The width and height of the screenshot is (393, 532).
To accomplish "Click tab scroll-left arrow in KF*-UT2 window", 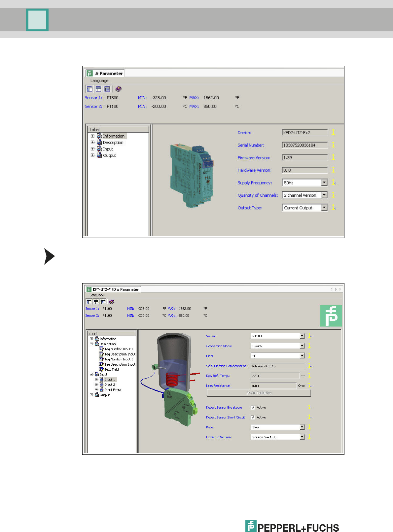I will pos(332,289).
